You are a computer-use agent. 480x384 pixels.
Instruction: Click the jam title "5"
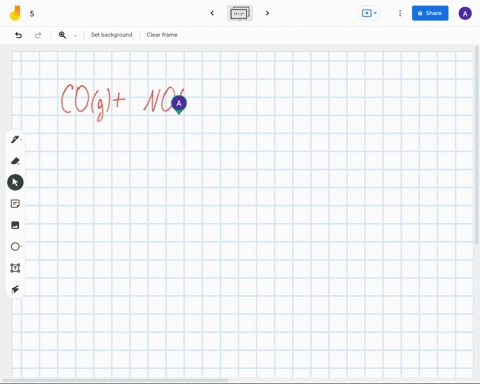[x=32, y=14]
